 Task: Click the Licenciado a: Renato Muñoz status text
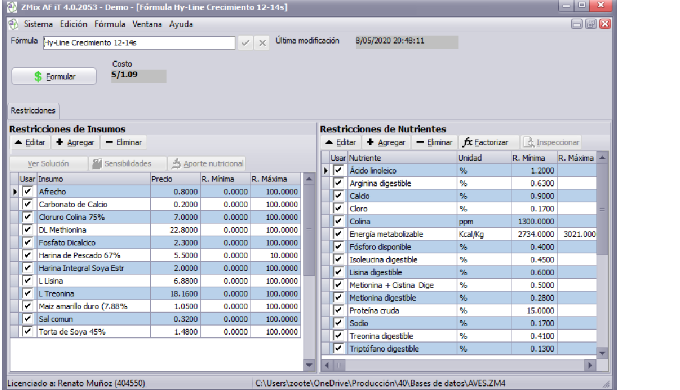[76, 383]
